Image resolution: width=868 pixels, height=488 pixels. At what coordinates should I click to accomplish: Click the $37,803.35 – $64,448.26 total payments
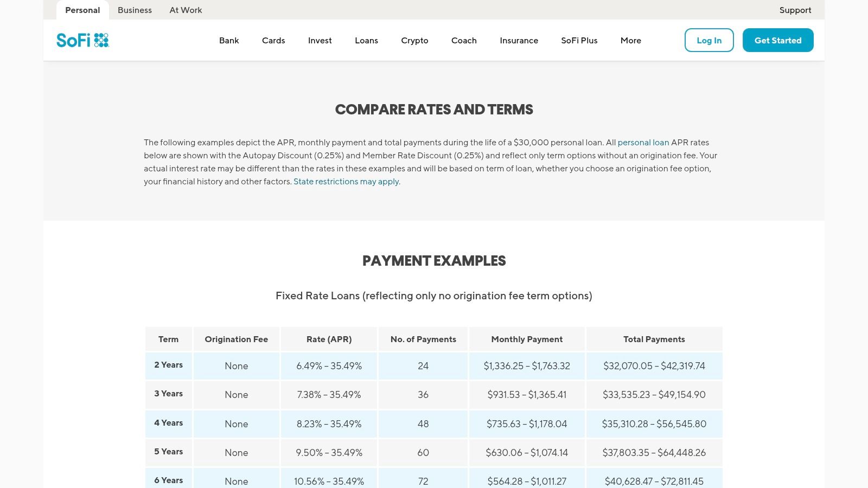point(654,452)
